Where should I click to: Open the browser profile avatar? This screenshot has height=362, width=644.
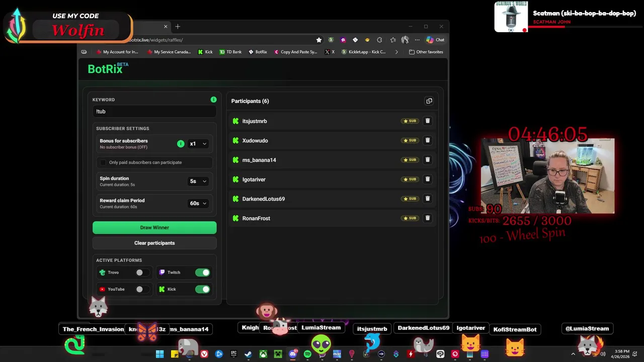point(405,40)
